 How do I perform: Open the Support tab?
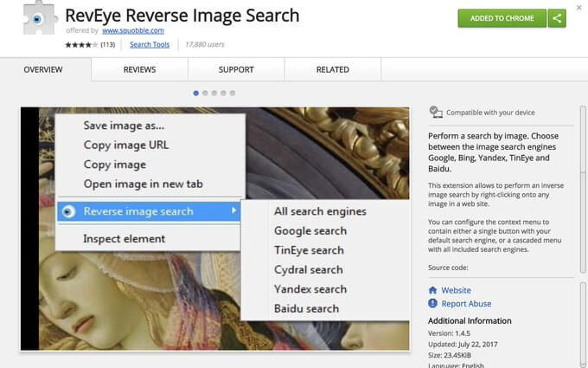236,69
